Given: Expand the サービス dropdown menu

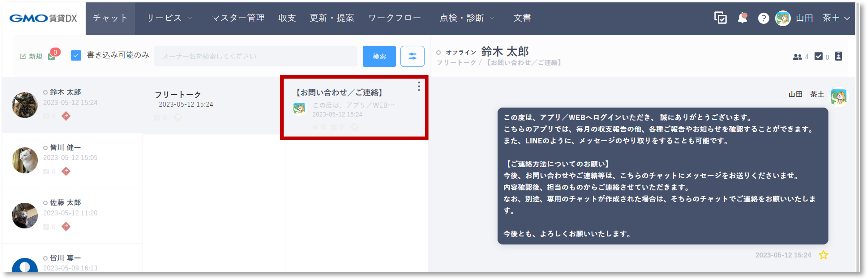Looking at the screenshot, I should (x=169, y=18).
